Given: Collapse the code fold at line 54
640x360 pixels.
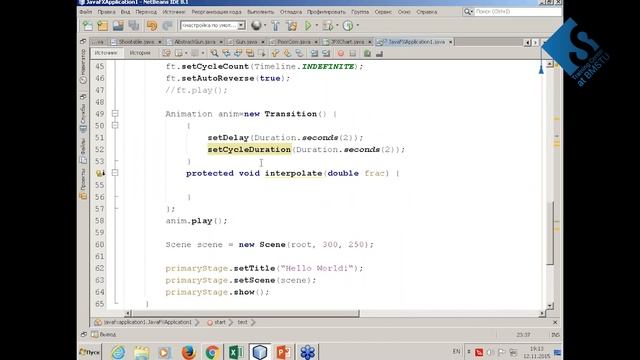Looking at the screenshot, I should pyautogui.click(x=115, y=173).
